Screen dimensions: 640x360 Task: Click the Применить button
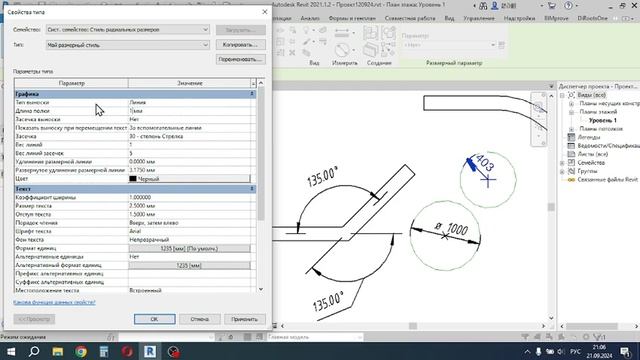click(244, 319)
